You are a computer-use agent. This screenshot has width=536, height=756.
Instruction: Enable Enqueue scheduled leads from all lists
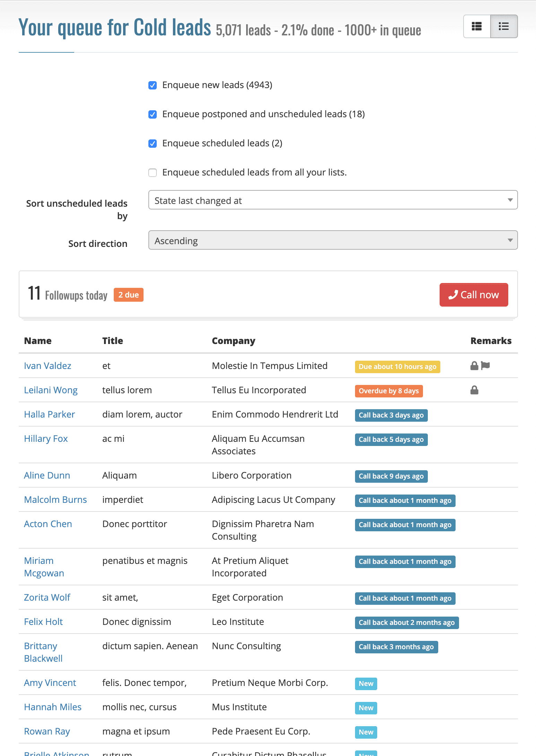coord(153,173)
